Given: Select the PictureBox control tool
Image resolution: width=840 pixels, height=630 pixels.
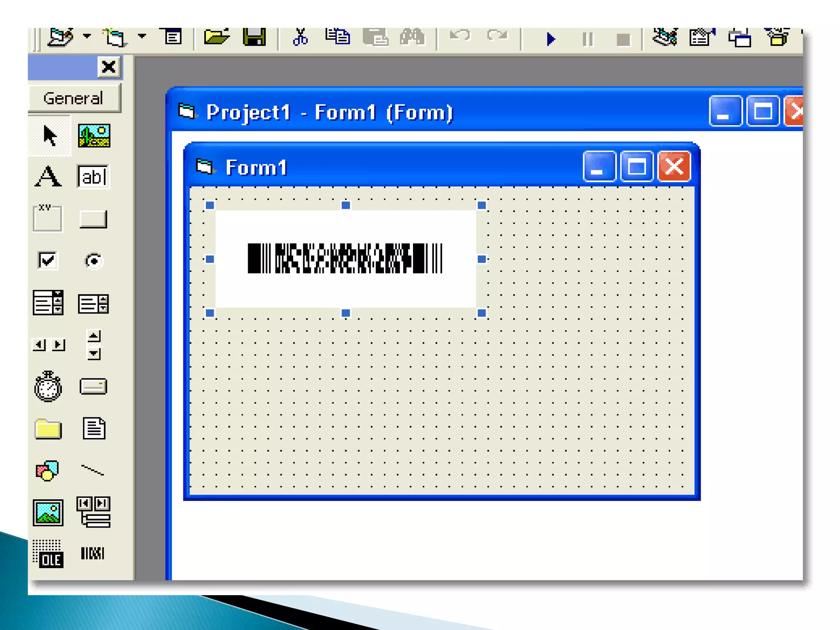Looking at the screenshot, I should [94, 136].
